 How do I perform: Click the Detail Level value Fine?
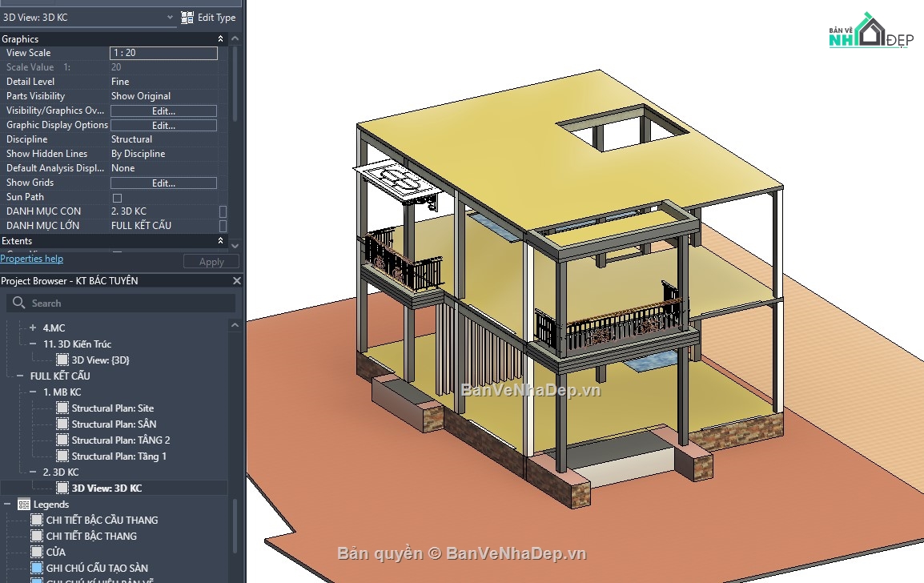click(120, 82)
